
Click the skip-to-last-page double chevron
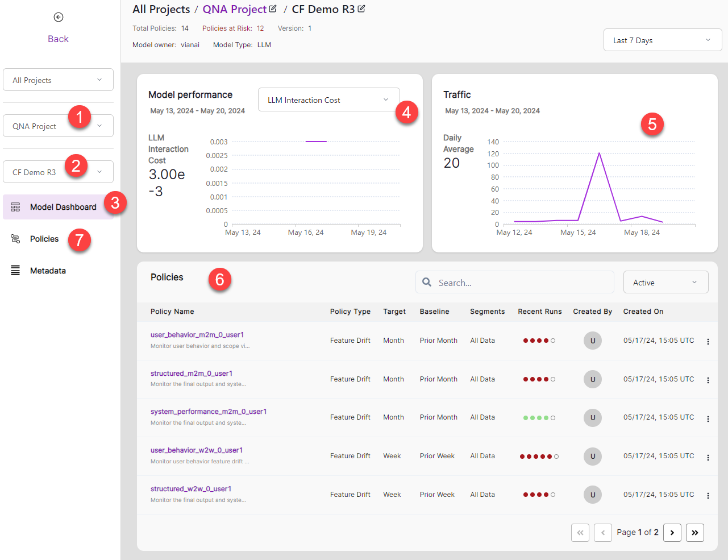pyautogui.click(x=694, y=532)
